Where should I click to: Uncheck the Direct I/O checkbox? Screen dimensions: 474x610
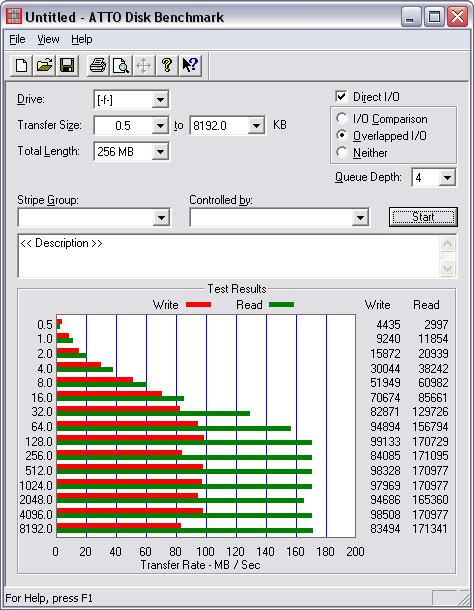341,96
